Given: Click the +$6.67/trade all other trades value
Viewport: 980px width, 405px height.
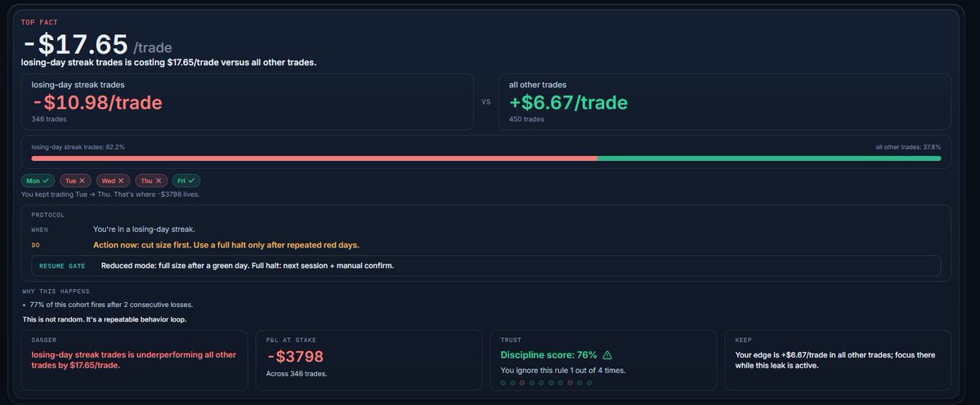Looking at the screenshot, I should click(568, 103).
